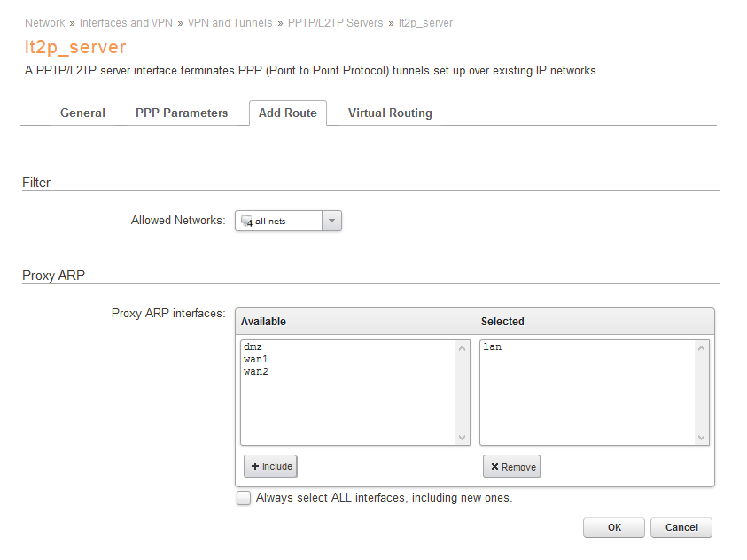Navigate to PPTP/L2TP Servers breadcrumb
This screenshot has width=747, height=560.
(335, 23)
